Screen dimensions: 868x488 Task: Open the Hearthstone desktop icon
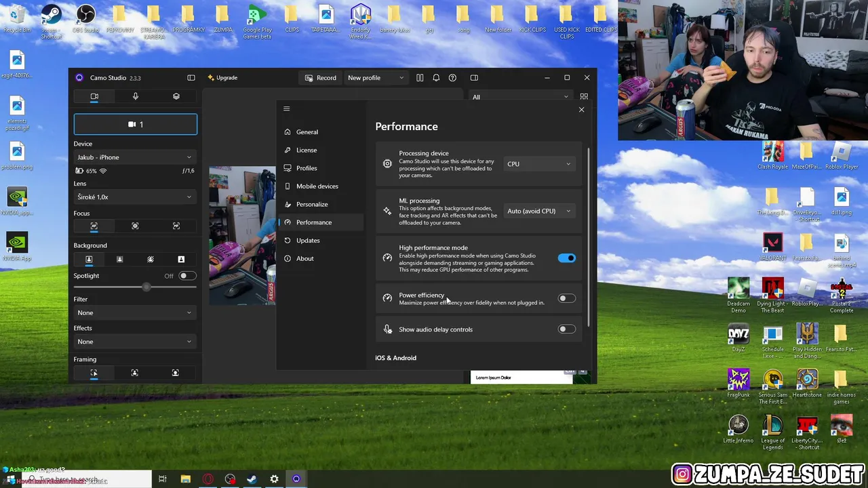click(x=807, y=384)
